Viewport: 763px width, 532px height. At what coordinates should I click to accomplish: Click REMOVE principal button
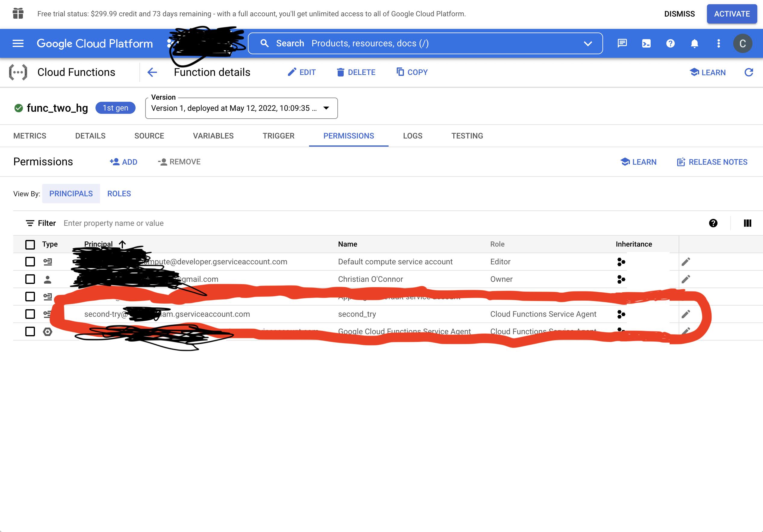tap(180, 162)
